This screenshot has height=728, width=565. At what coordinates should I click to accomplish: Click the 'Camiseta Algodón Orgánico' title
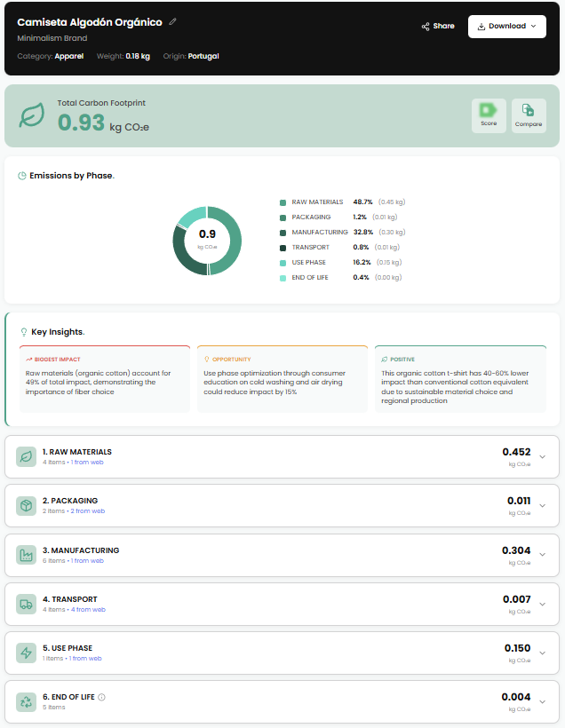pyautogui.click(x=90, y=22)
